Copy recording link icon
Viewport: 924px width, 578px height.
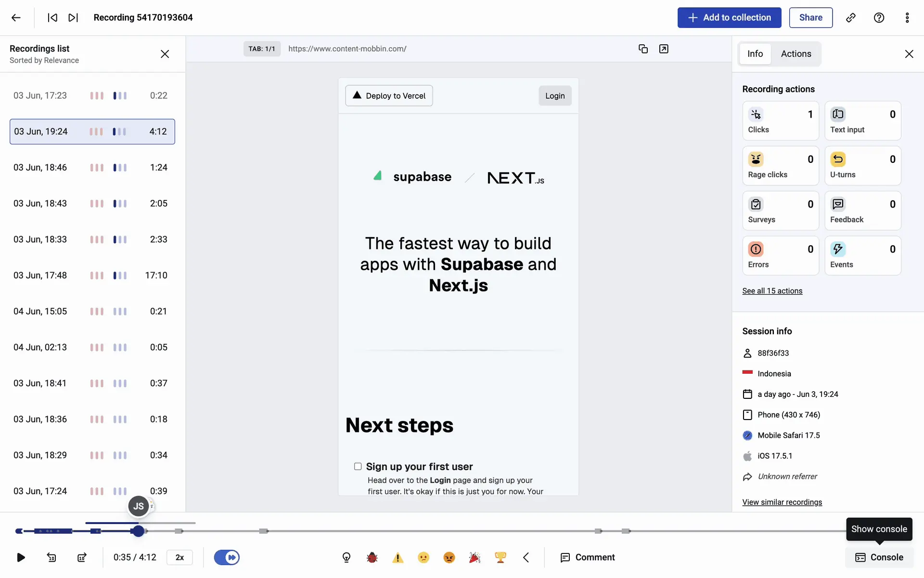click(851, 18)
